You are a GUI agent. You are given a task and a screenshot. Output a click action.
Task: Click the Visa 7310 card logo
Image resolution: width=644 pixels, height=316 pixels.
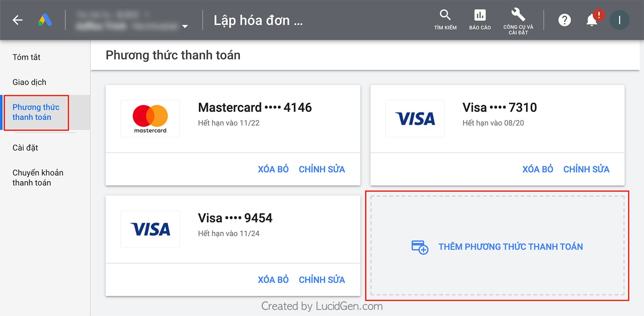(x=415, y=118)
